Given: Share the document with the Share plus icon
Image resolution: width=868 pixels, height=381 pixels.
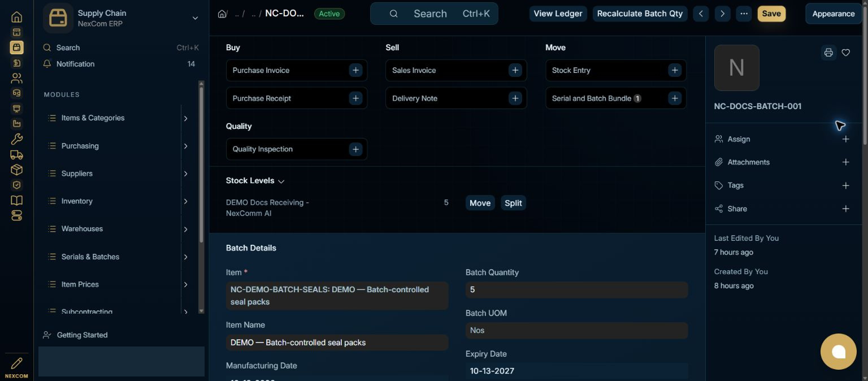Looking at the screenshot, I should pos(845,209).
